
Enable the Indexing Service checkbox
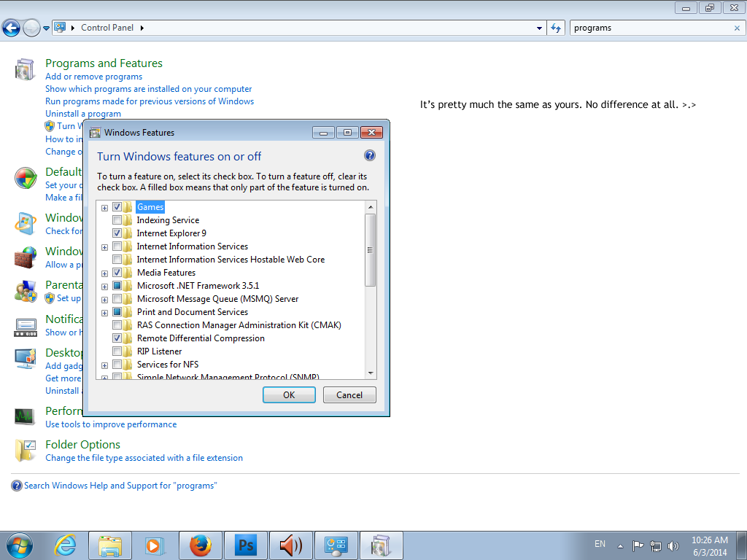(117, 220)
